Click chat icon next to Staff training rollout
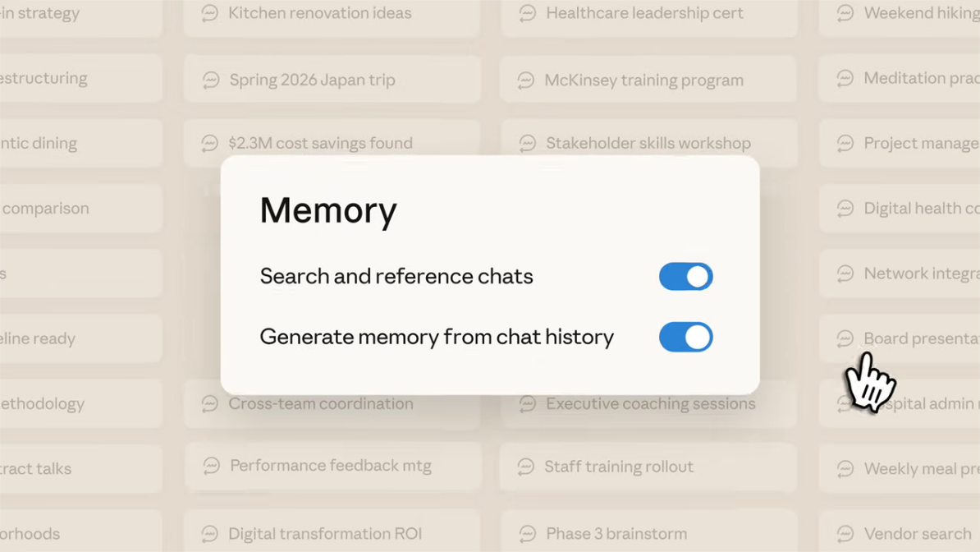This screenshot has height=552, width=980. [x=526, y=467]
